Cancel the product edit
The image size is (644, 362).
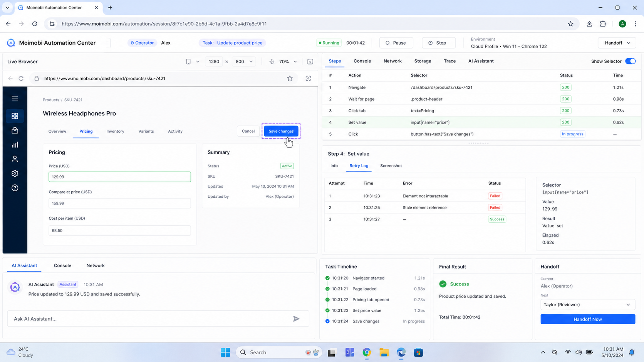[x=248, y=131]
